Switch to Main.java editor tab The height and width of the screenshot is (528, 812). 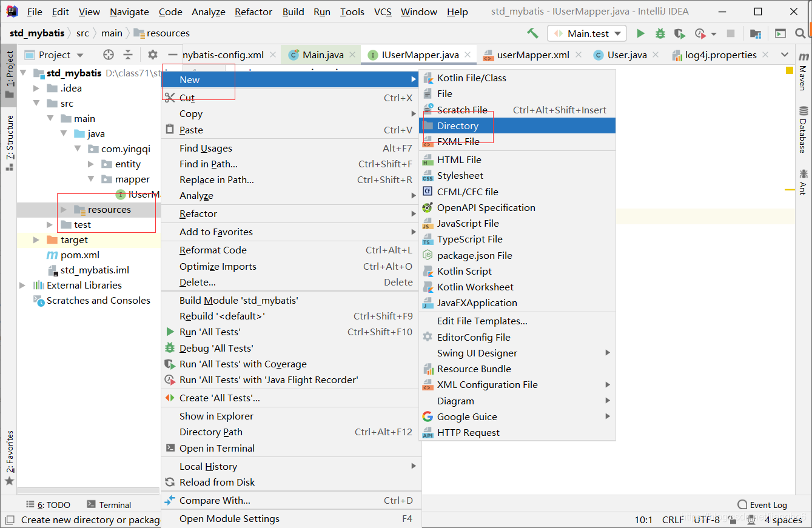[323, 55]
